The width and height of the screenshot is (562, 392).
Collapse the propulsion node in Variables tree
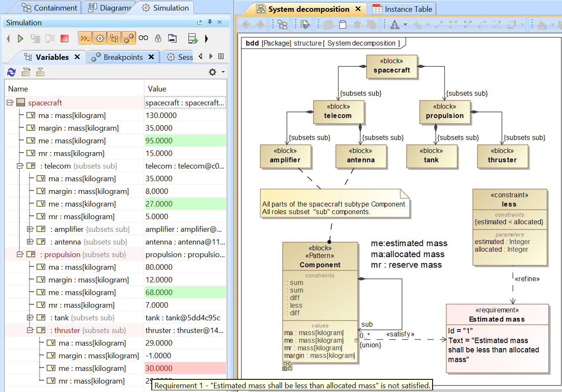coord(20,255)
